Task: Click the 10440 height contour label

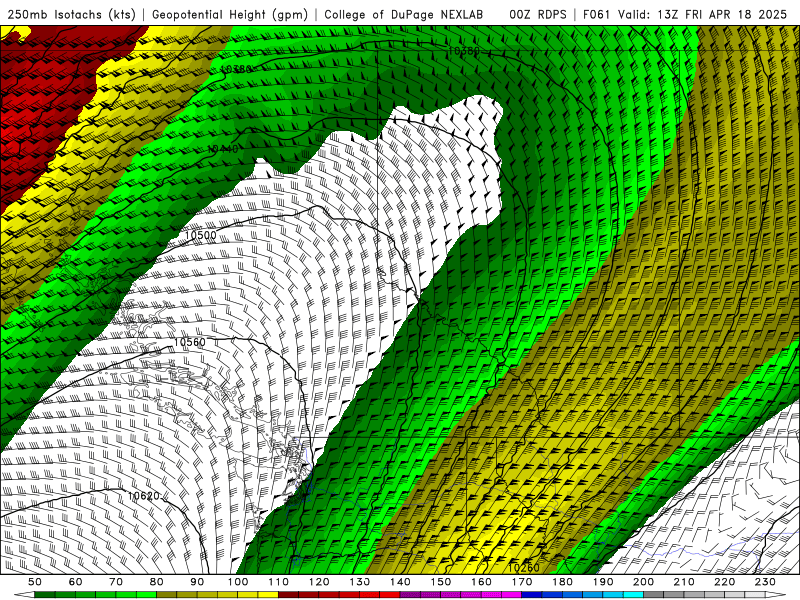Action: [223, 149]
